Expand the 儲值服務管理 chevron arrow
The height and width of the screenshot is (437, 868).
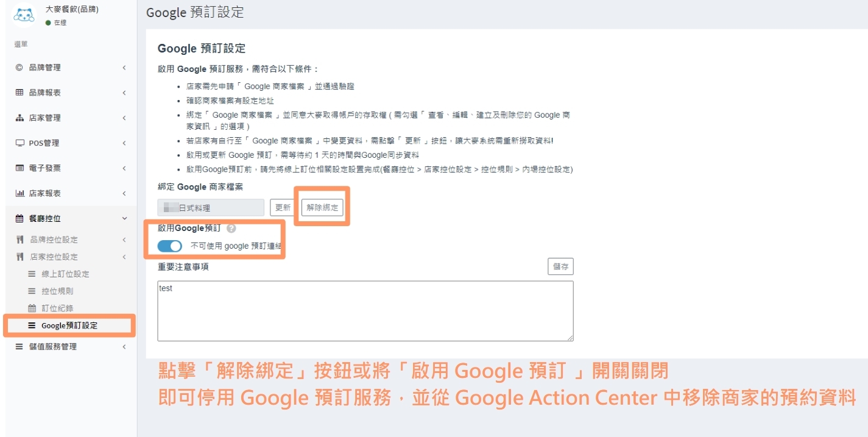point(124,347)
